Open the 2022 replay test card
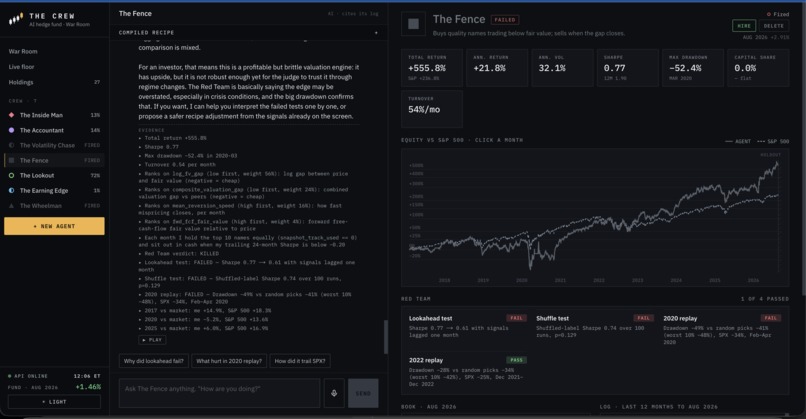 [466, 372]
